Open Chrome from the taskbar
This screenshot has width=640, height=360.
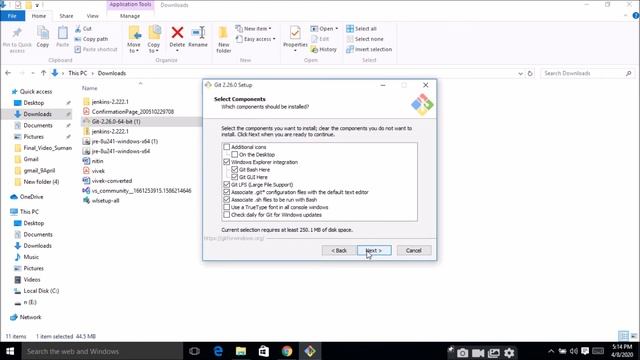(287, 351)
